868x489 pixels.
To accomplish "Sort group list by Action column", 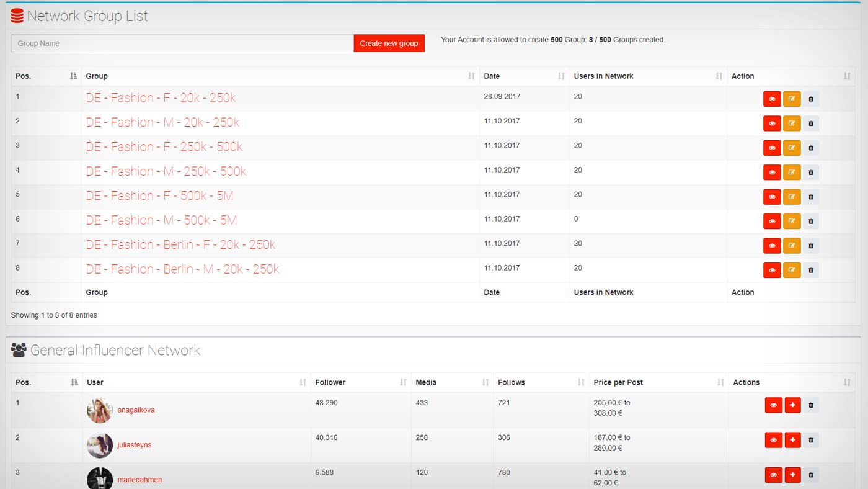I will [x=791, y=76].
